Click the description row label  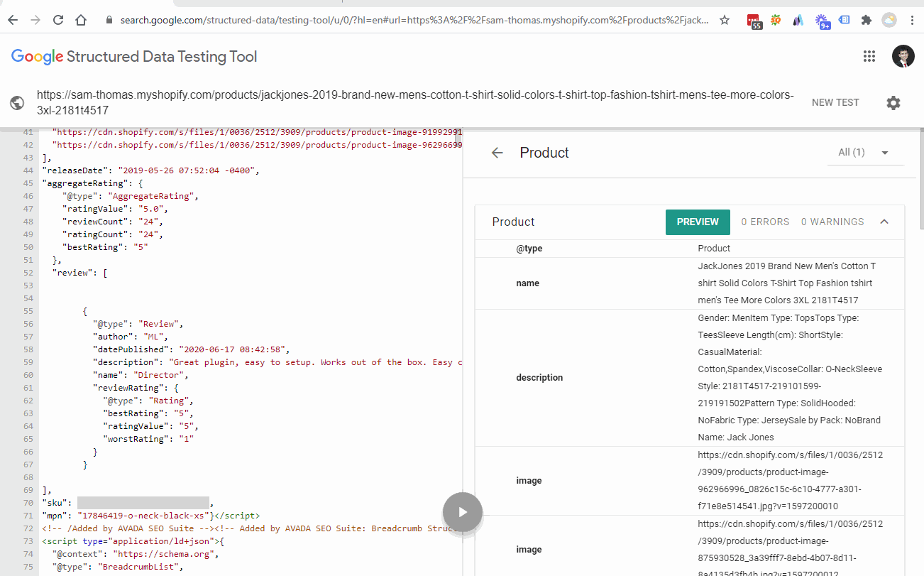(x=539, y=377)
